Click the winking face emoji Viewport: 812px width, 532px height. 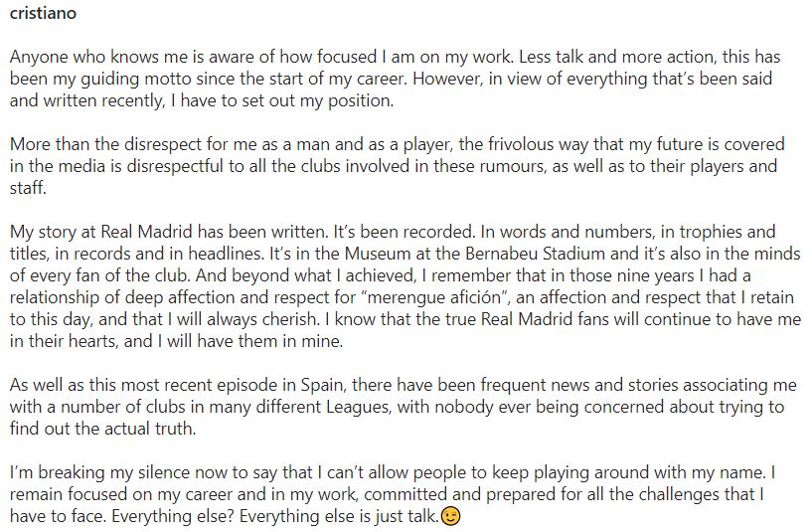[450, 516]
